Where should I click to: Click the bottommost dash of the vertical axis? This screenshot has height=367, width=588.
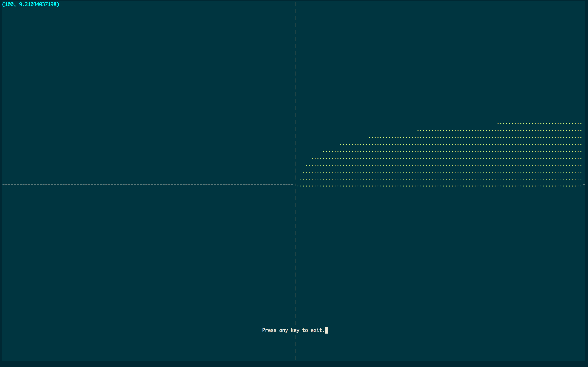(x=295, y=358)
